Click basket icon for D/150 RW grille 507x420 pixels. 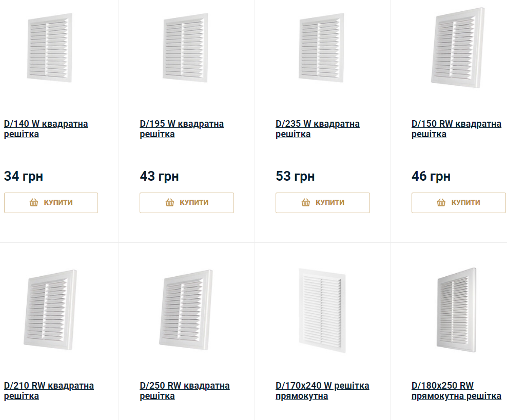point(441,203)
